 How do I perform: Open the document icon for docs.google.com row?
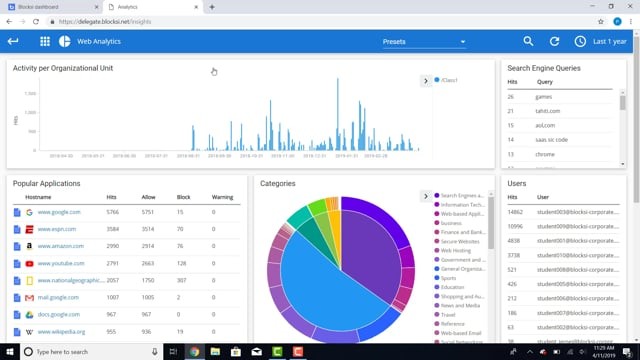point(17,315)
